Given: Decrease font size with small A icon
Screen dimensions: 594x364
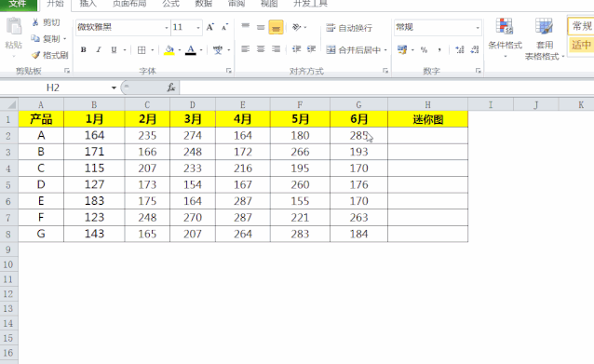Looking at the screenshot, I should 224,27.
